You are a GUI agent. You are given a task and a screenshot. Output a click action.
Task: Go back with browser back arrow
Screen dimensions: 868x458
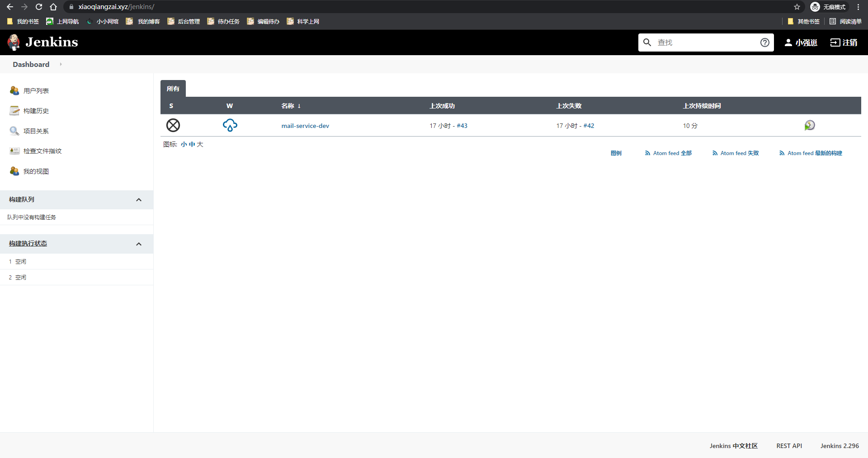(10, 7)
